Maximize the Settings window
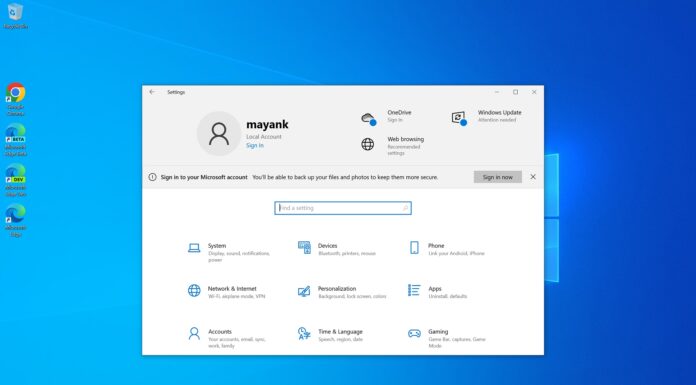Screen dimensions: 696x385 [515, 92]
